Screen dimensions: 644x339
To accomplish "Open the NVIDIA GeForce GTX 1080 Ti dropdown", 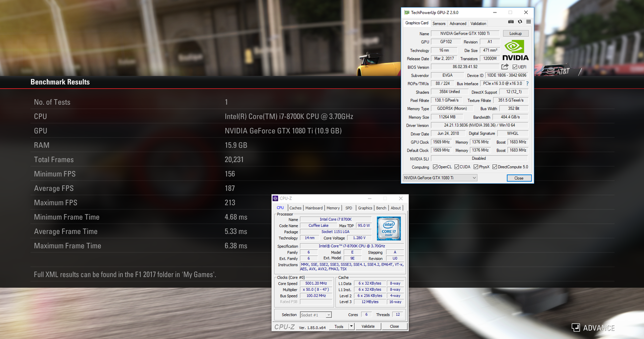I will coord(440,178).
